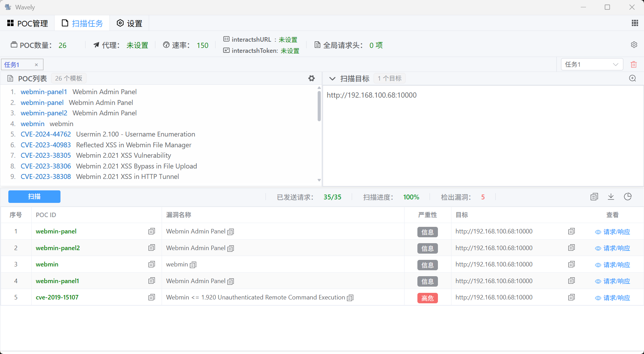Copy the 'webmin' vulnerability name in row 3

[x=193, y=265]
